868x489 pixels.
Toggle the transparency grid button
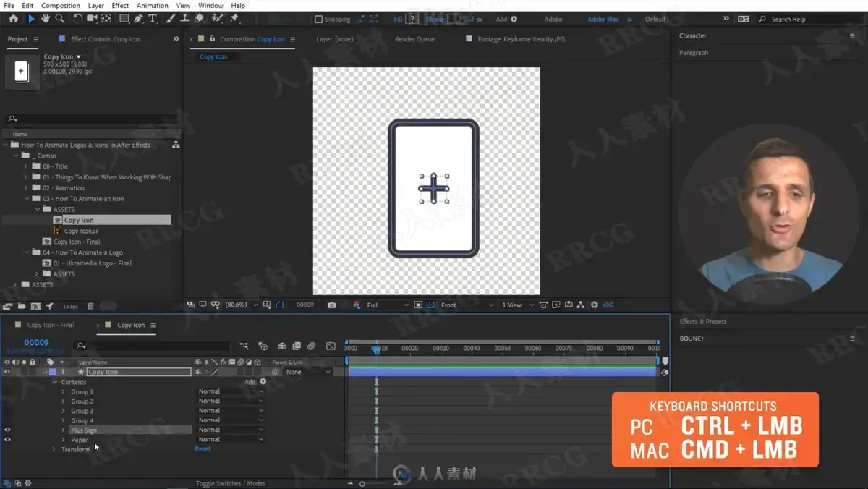click(x=430, y=305)
